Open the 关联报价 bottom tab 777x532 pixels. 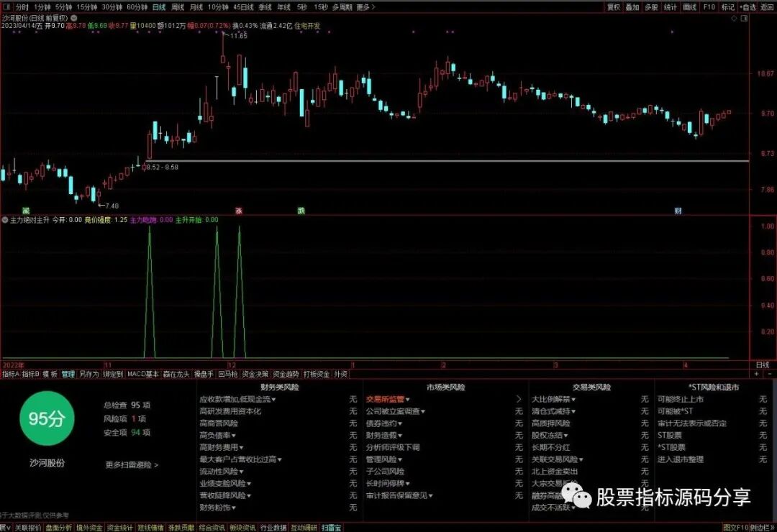point(28,528)
